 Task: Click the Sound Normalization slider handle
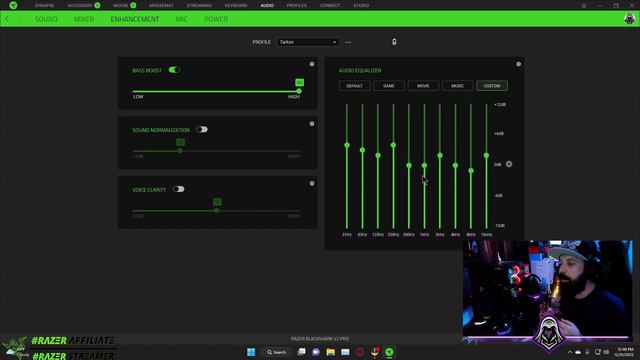coord(180,151)
